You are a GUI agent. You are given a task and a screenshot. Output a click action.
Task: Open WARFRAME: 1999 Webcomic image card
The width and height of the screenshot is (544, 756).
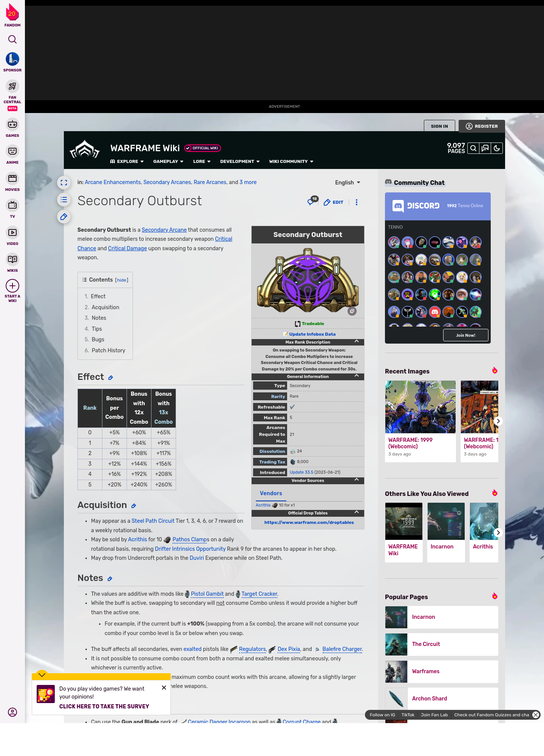[420, 421]
